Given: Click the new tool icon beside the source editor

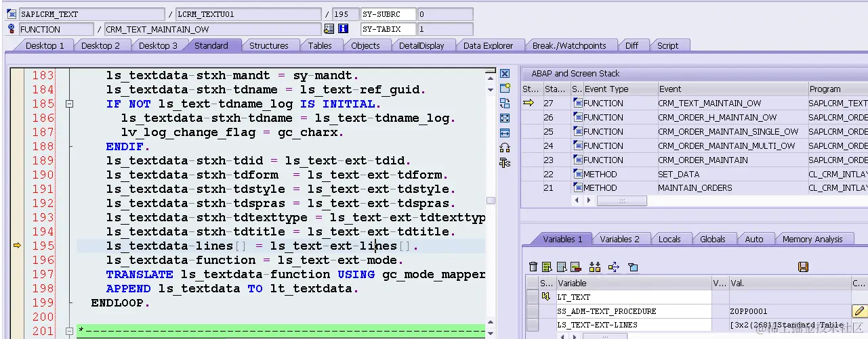Looking at the screenshot, I should click(505, 88).
